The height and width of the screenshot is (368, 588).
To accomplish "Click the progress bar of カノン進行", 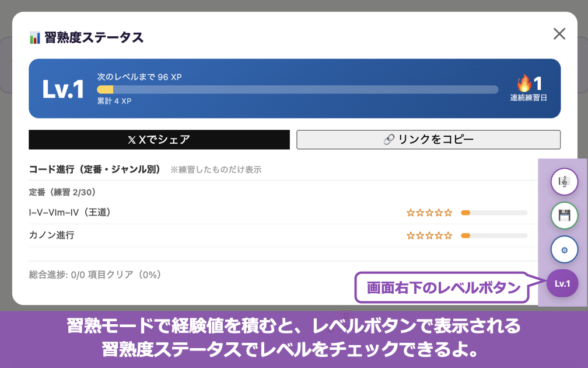I will point(494,236).
